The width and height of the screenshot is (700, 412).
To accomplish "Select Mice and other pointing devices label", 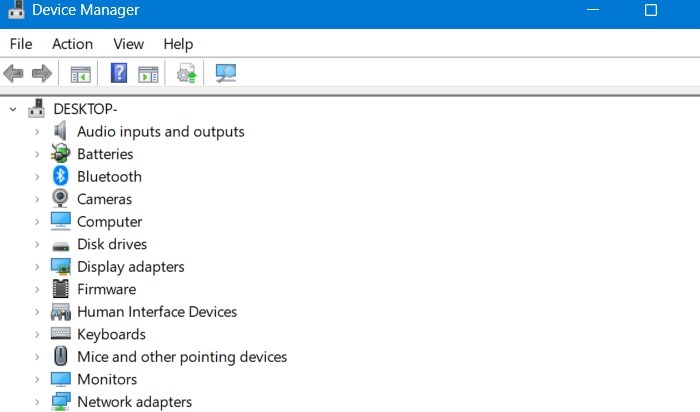I will click(x=182, y=357).
